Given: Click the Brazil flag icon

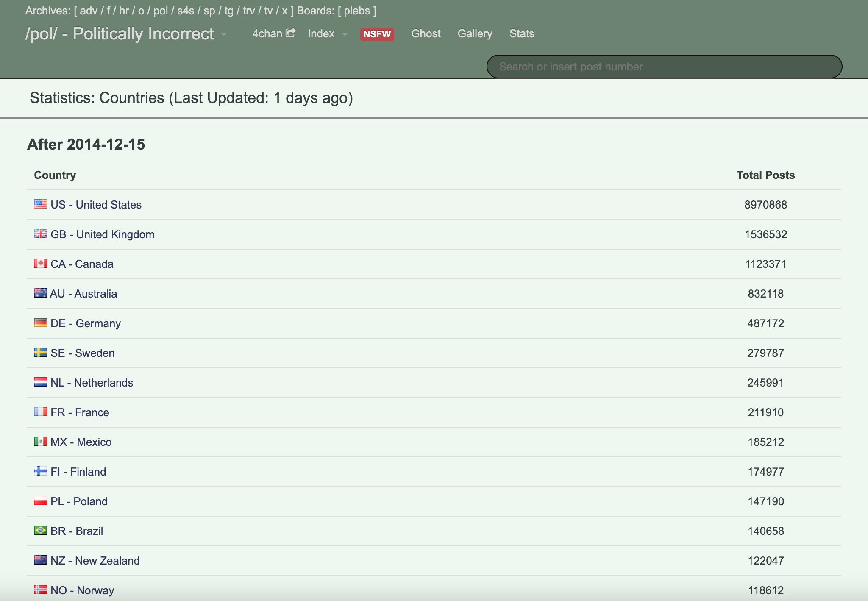Looking at the screenshot, I should pos(41,530).
